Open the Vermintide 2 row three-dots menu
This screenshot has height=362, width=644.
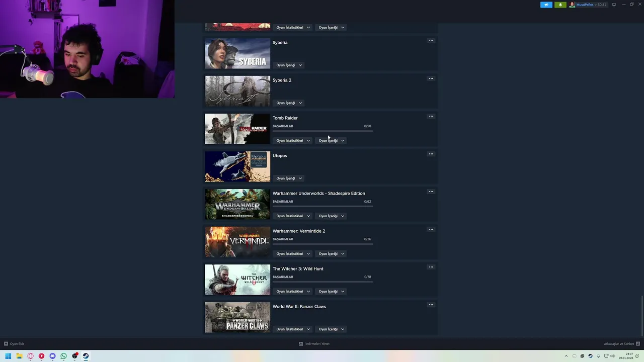(x=431, y=229)
